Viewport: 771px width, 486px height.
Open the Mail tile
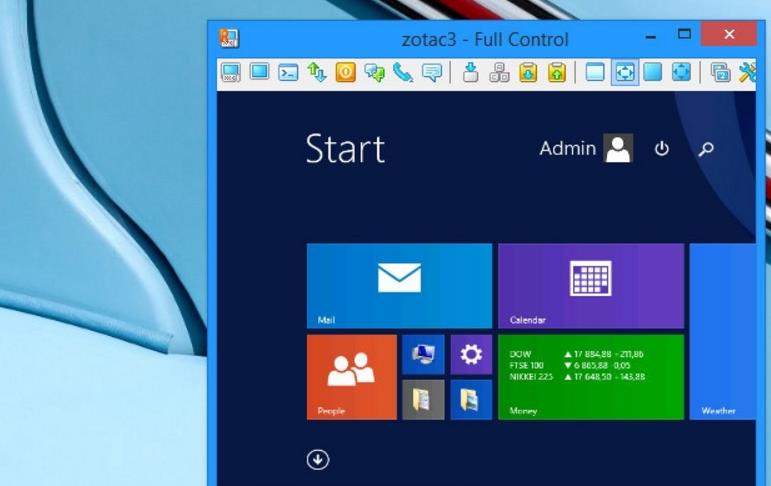point(399,286)
